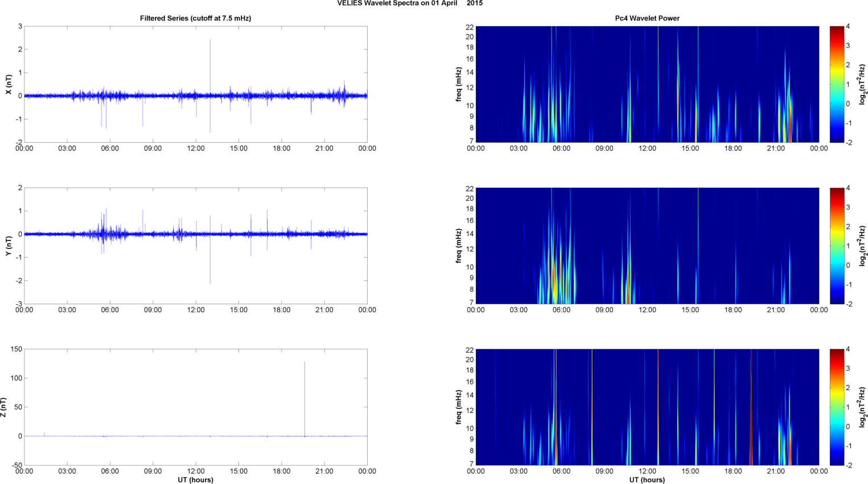The height and width of the screenshot is (484, 868).
Task: Select the colorbar beside the middle spectrogram
Action: click(836, 246)
